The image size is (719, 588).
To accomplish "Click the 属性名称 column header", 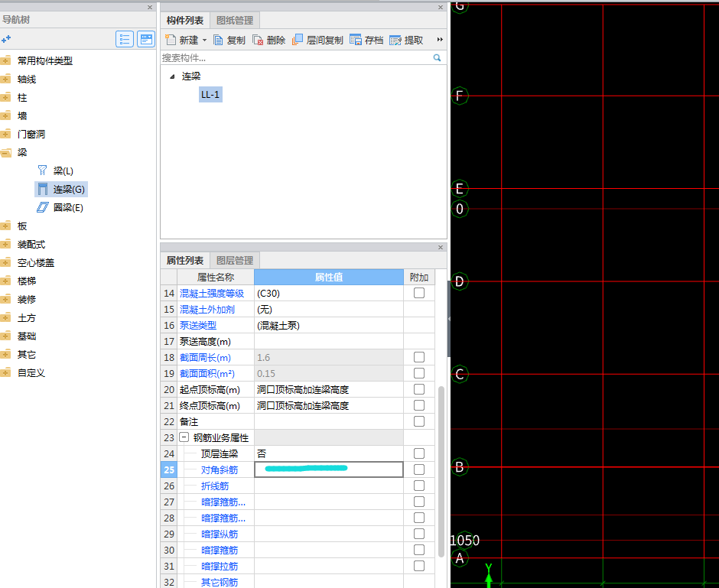I will pos(216,277).
